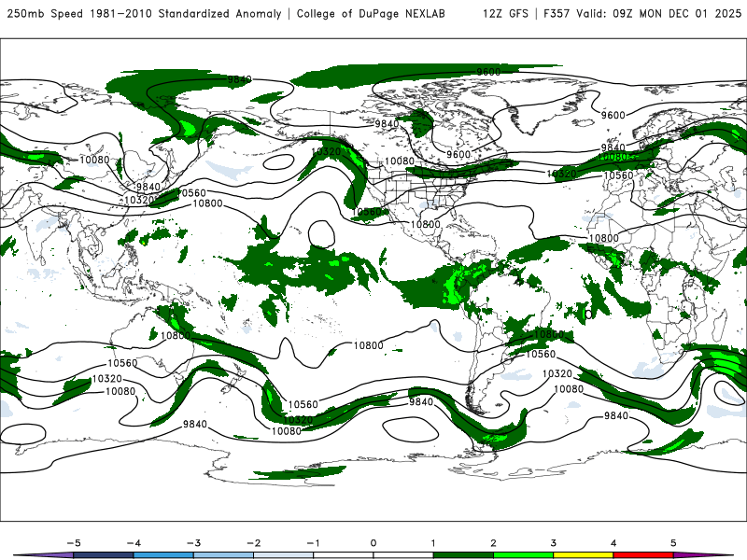747x560 pixels.
Task: Click the 10080 contour label over China
Action: (x=94, y=160)
